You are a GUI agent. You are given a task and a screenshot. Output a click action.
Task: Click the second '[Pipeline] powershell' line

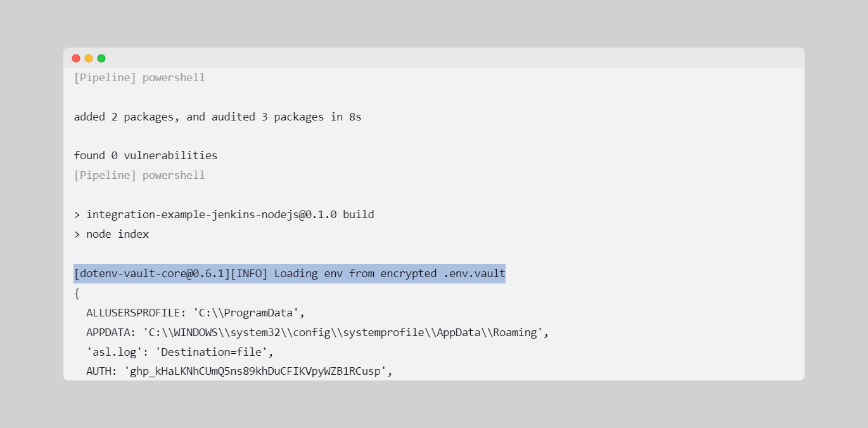click(x=139, y=176)
